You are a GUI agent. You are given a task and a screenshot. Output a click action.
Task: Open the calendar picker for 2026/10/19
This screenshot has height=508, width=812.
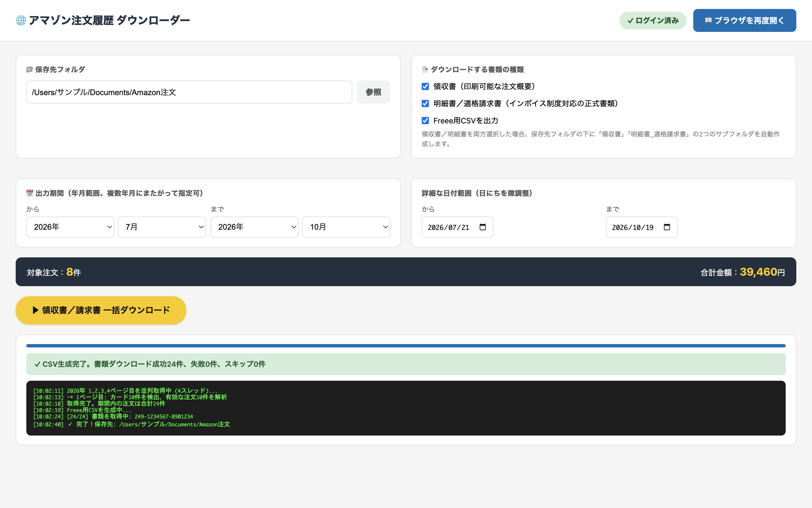tap(667, 227)
